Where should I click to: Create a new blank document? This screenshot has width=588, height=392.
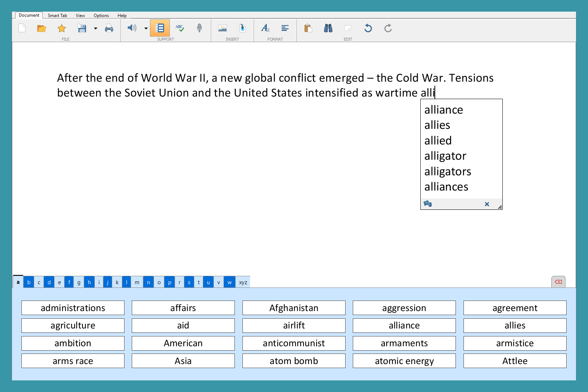coord(22,28)
